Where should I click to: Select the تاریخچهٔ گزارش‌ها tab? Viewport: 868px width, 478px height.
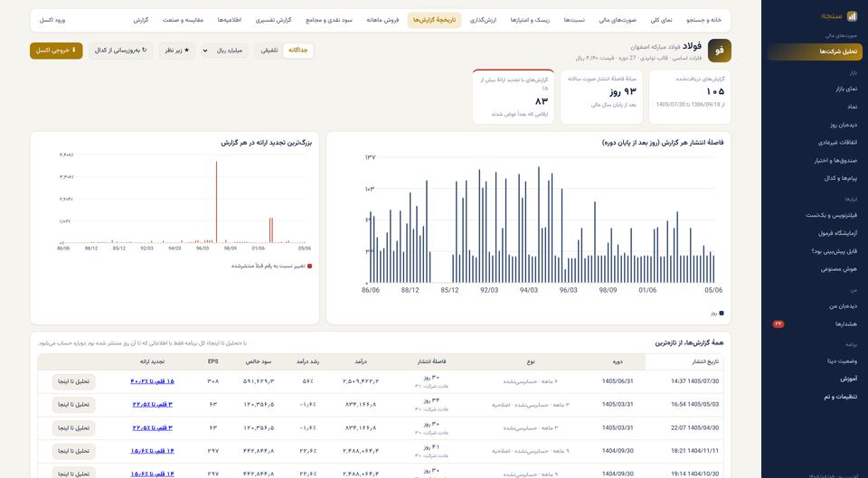[434, 20]
